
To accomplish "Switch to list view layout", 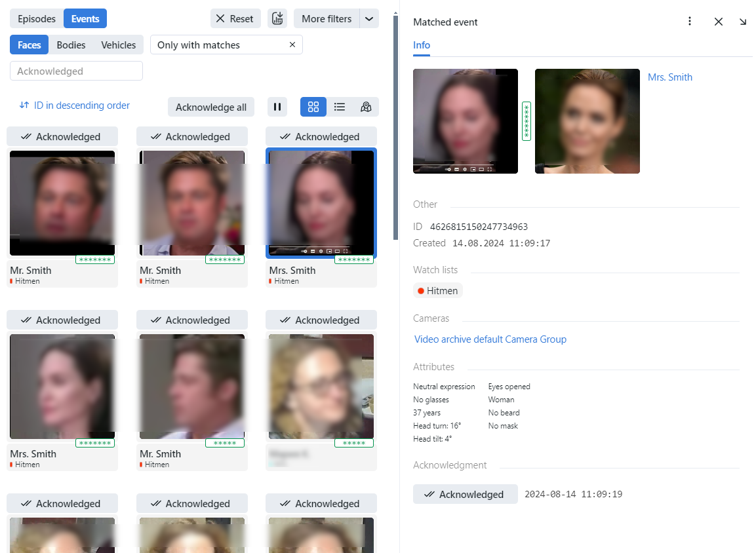I will (x=340, y=107).
